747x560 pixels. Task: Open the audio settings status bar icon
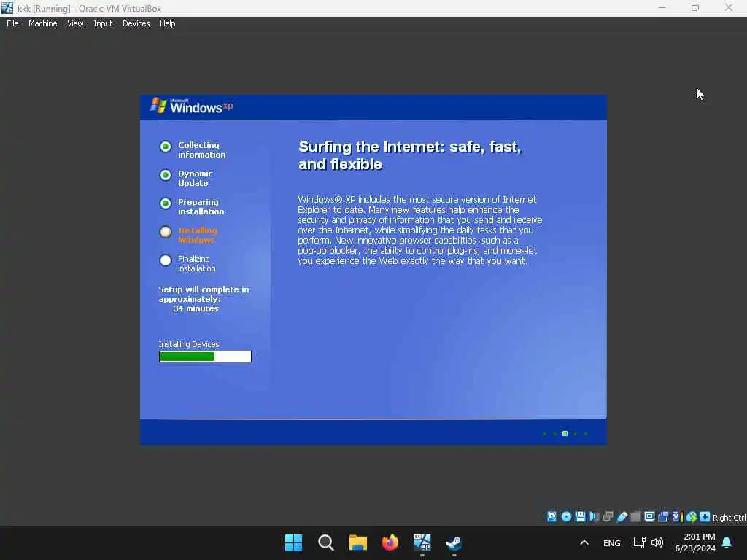click(594, 517)
